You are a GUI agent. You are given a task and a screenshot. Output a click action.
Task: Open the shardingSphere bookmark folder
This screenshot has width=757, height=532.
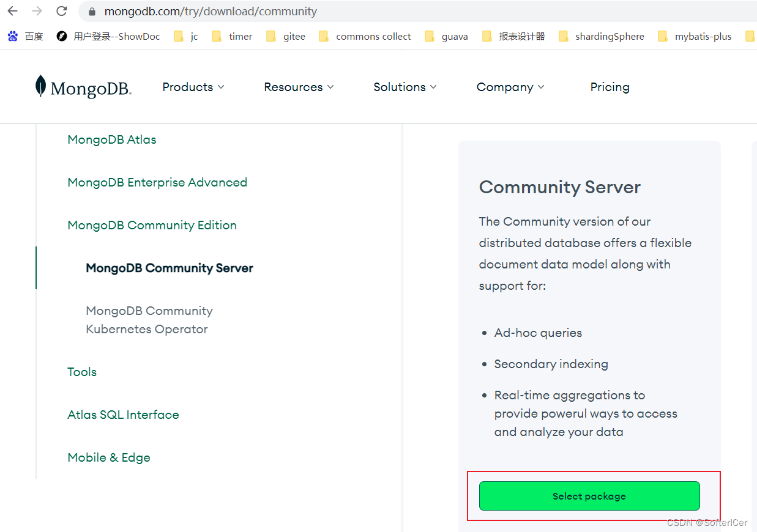coord(602,37)
